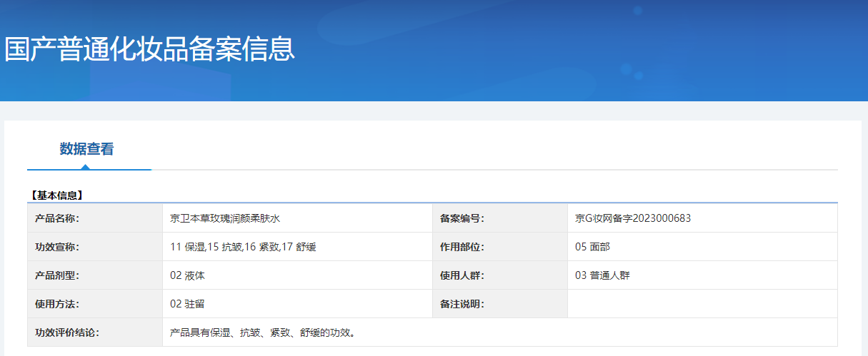Click the 功效宣称 label cell

pos(95,247)
